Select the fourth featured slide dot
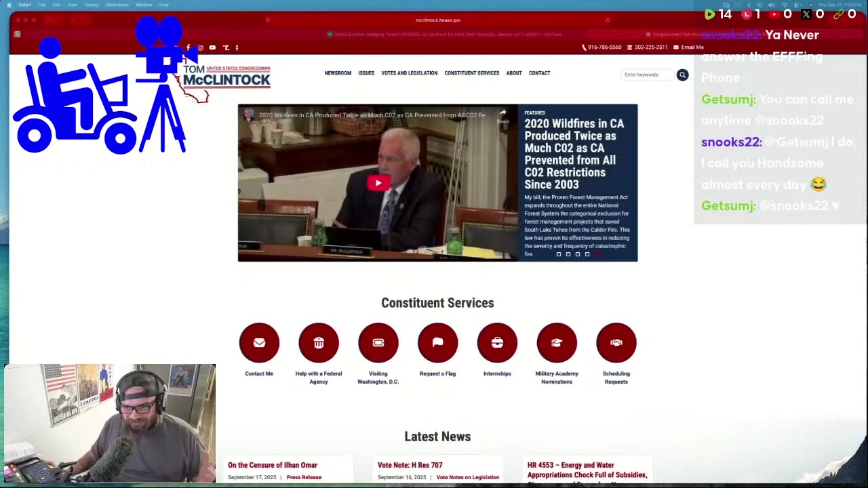 click(x=587, y=254)
